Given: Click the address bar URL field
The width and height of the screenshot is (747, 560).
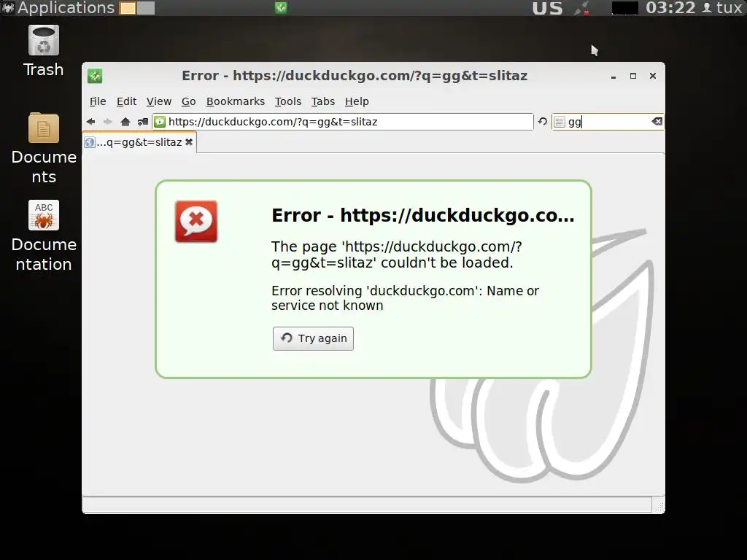Looking at the screenshot, I should pos(342,122).
